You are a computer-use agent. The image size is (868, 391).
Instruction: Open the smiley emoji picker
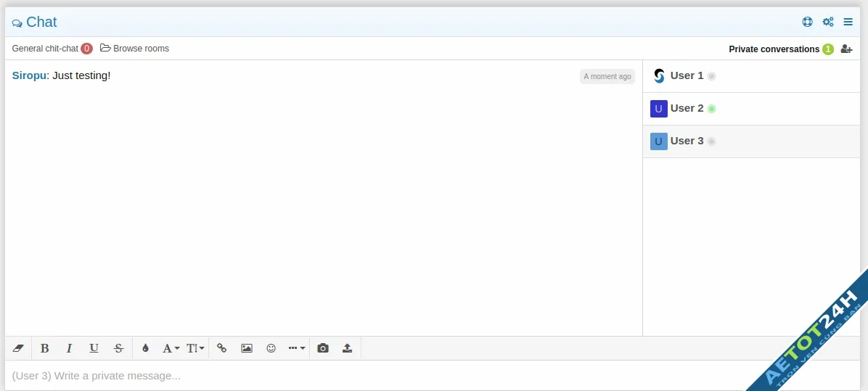tap(271, 348)
